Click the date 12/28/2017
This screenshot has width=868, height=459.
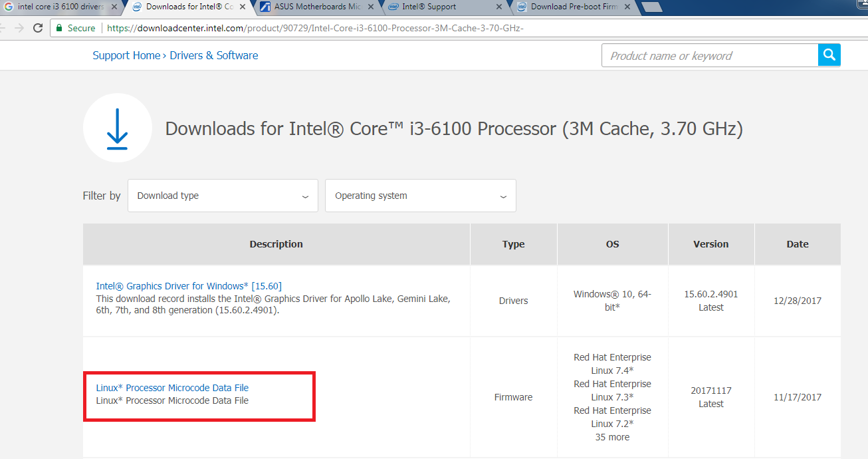tap(798, 301)
